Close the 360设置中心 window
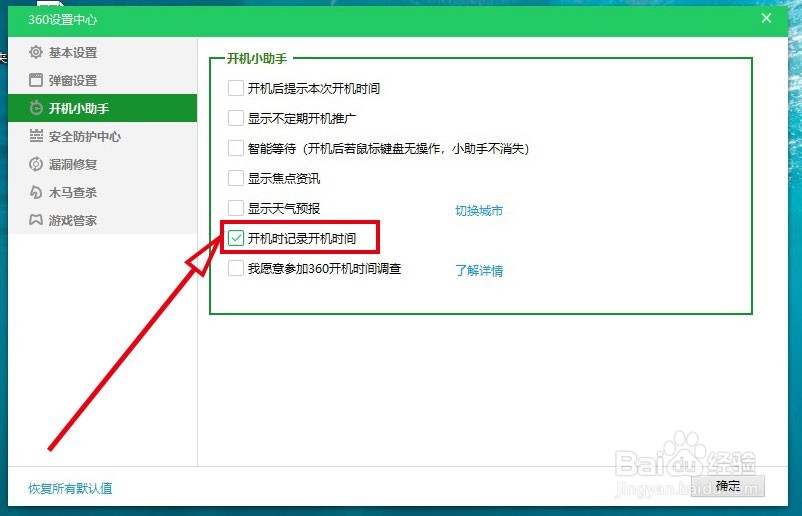The width and height of the screenshot is (802, 516). (766, 18)
